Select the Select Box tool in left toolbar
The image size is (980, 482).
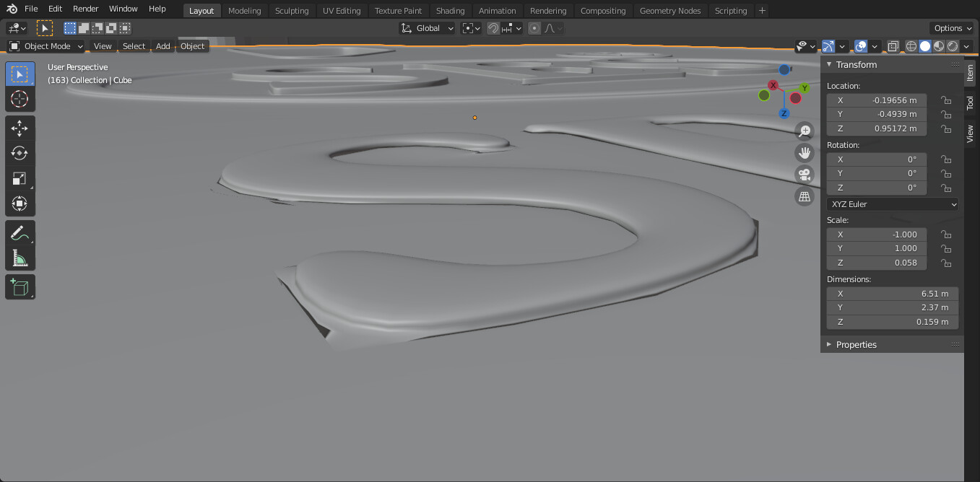19,74
